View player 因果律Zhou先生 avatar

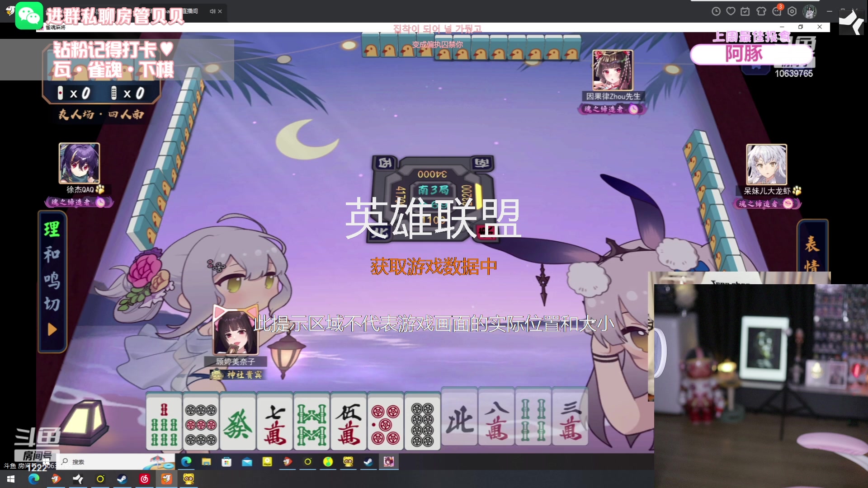point(613,70)
